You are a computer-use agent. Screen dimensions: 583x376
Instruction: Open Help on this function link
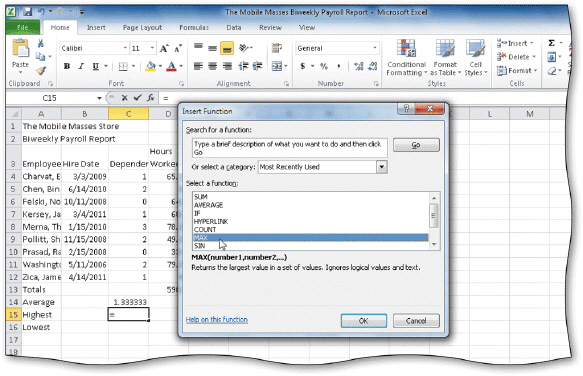[217, 319]
